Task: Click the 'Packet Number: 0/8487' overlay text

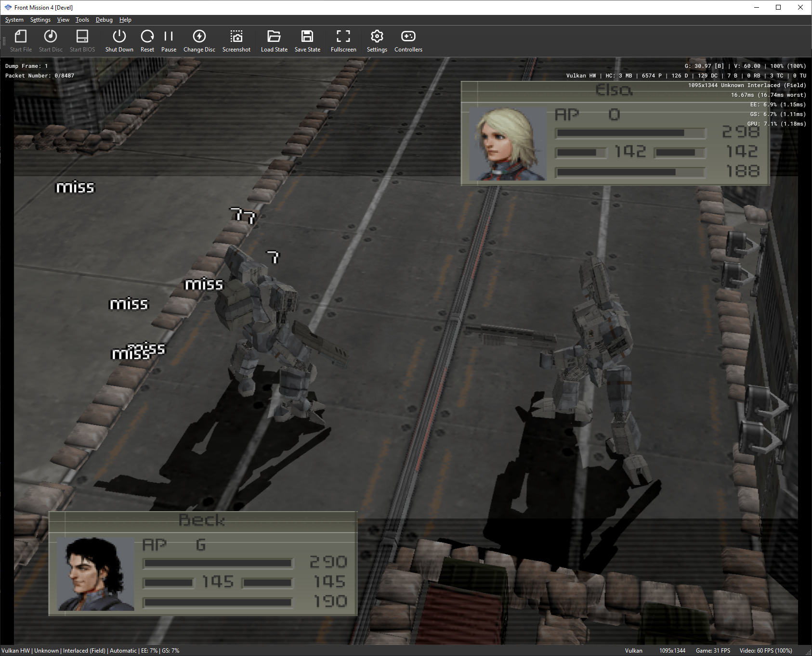Action: 39,76
